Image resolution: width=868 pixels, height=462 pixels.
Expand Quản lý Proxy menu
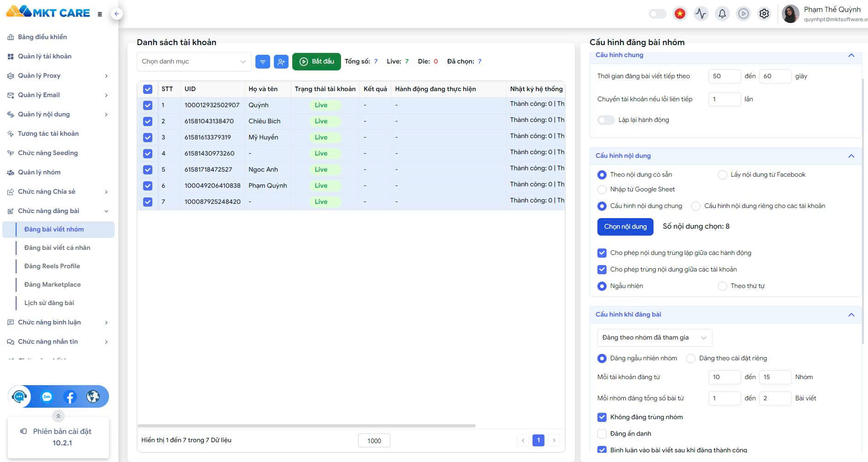pos(58,75)
